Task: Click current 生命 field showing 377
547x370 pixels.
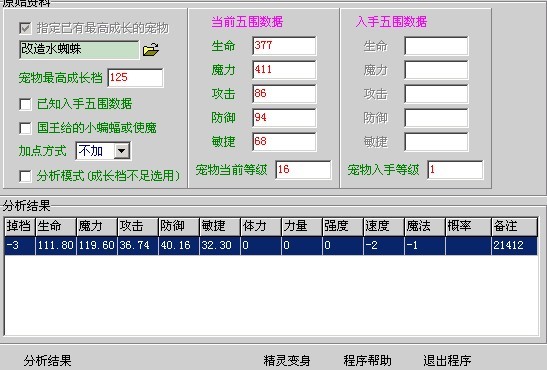Action: (x=284, y=46)
